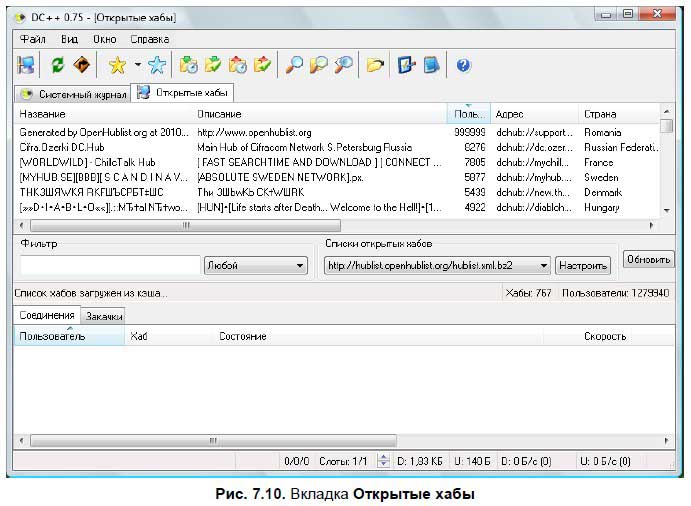The width and height of the screenshot is (691, 506).
Task: Expand dropdown arrow beside yellow star
Action: click(x=137, y=66)
